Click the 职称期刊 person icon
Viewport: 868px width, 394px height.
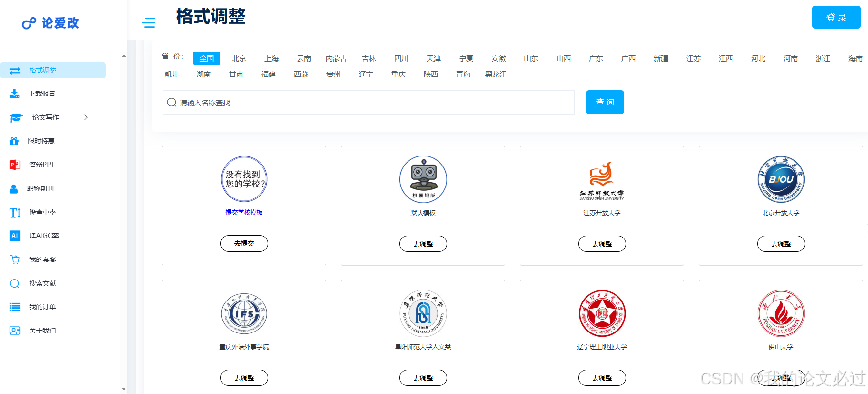coord(14,188)
